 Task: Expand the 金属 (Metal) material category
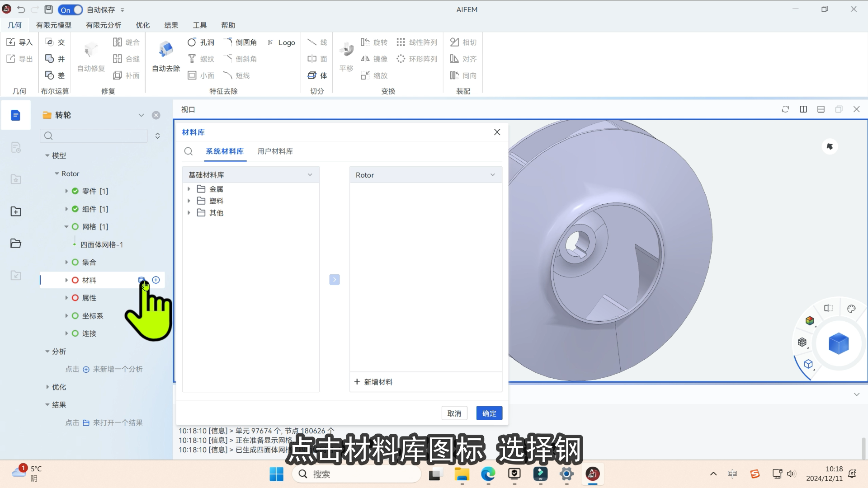pyautogui.click(x=189, y=189)
